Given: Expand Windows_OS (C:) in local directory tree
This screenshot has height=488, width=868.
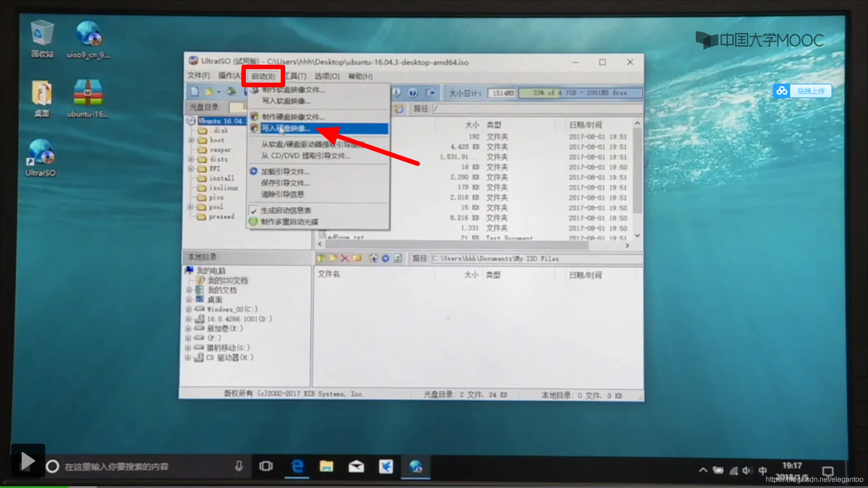Looking at the screenshot, I should coord(189,309).
